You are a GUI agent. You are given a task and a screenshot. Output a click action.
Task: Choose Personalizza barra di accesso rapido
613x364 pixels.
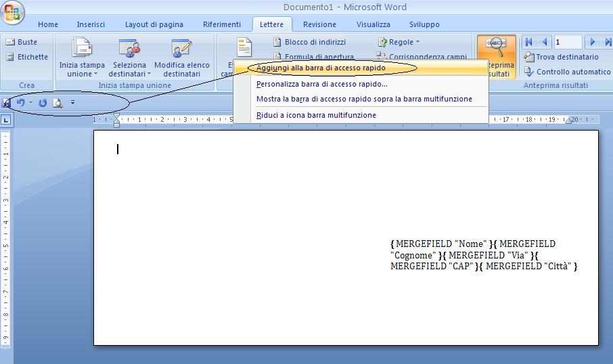click(361, 84)
